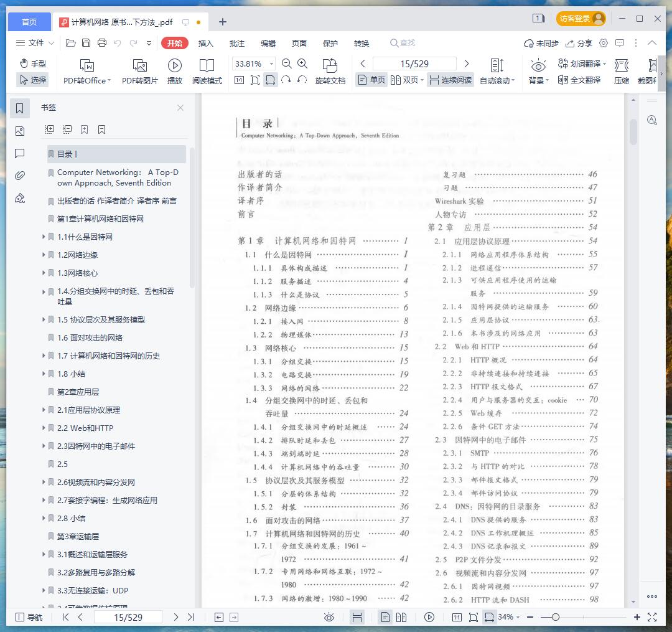Viewport: 672px width, 632px height.
Task: Switch to the 插入 ribbon tab
Action: tap(206, 44)
